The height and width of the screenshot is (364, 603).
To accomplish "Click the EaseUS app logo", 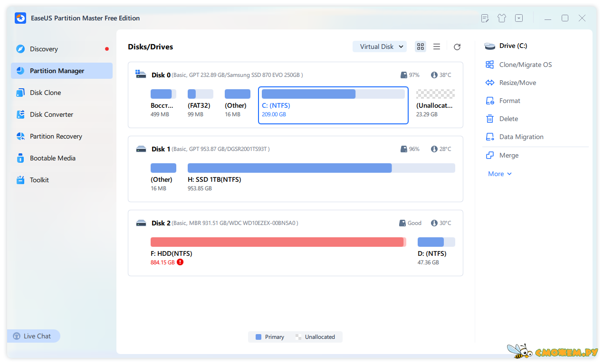I will 20,18.
